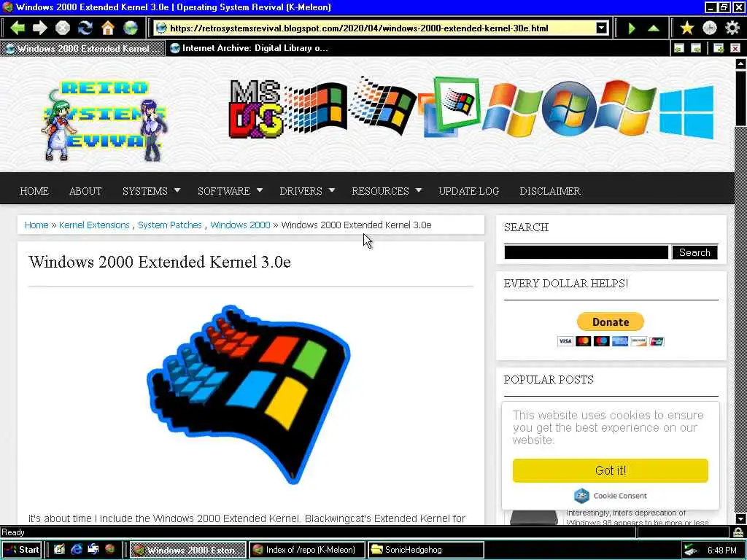Launch K-Meleon from the quick launch bar

coord(110,550)
